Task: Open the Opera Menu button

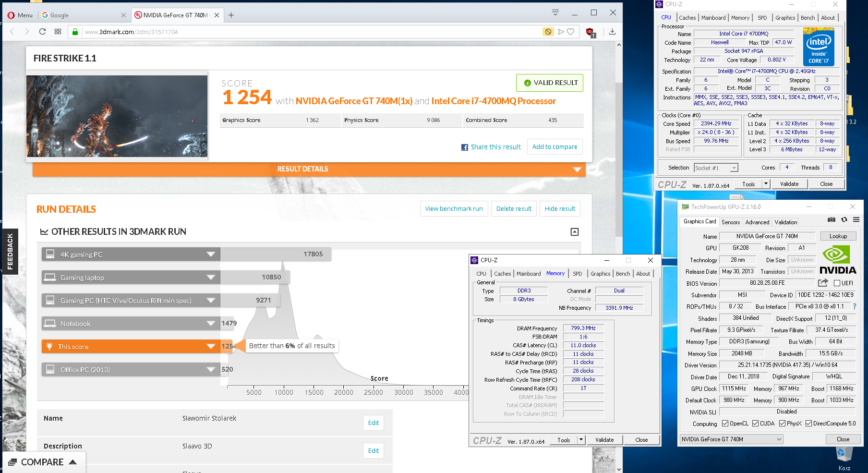Action: tap(20, 15)
